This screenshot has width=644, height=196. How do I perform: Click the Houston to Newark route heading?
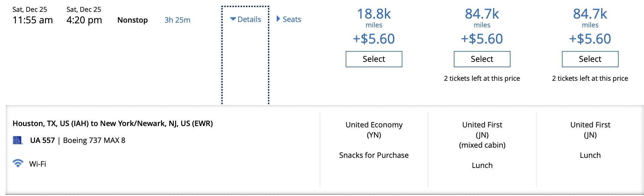tap(113, 123)
